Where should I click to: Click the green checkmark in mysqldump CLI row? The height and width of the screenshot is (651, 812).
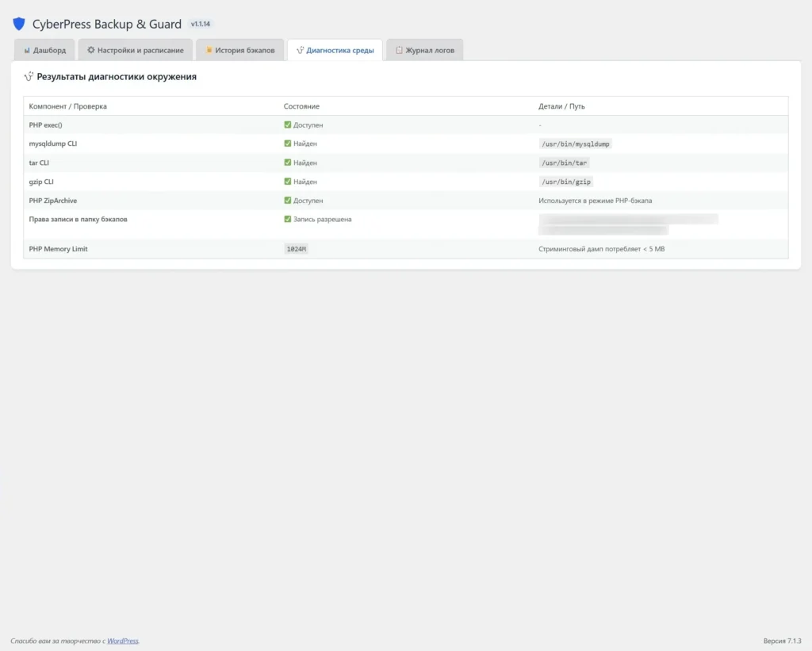click(x=287, y=144)
